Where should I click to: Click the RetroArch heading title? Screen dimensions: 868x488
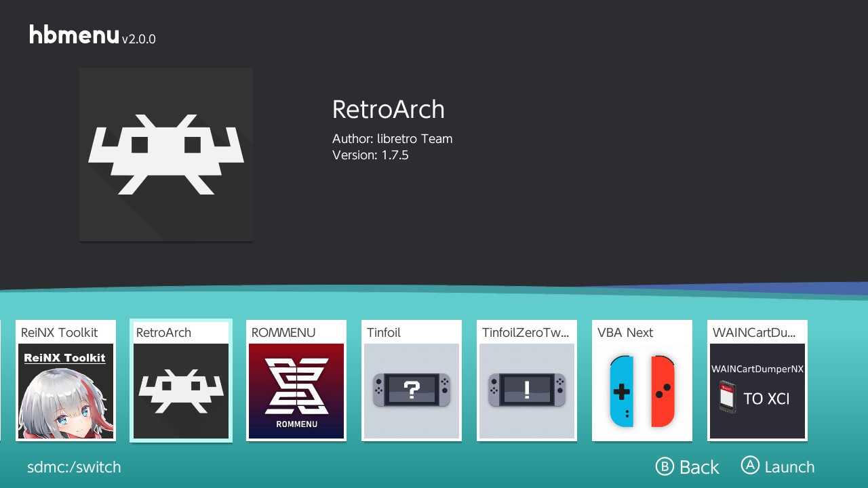pyautogui.click(x=388, y=109)
